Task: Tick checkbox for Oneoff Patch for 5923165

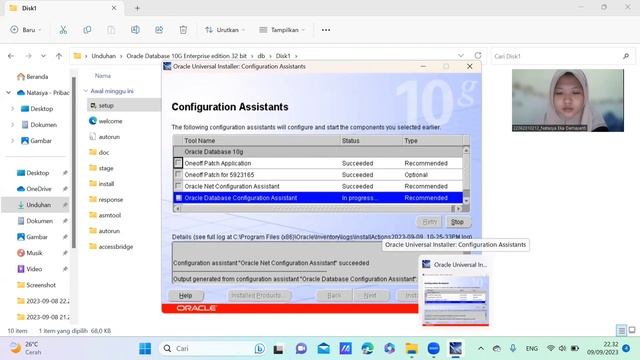Action: coord(178,174)
